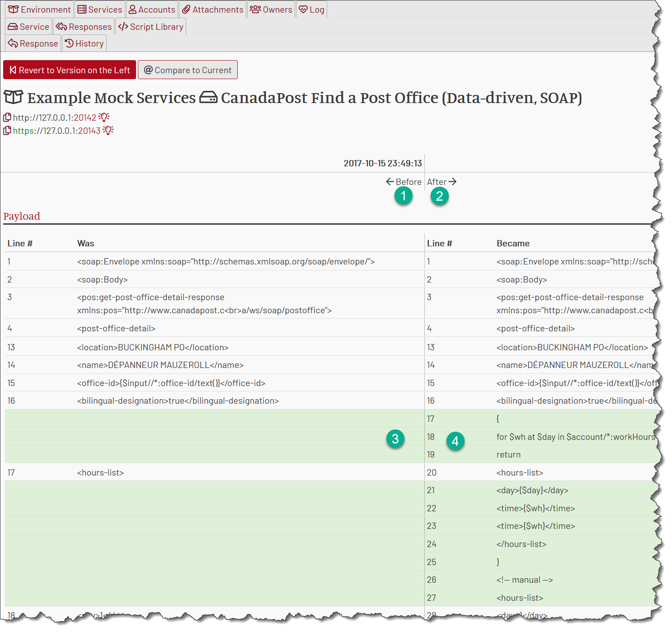Screen dimensions: 672x632
Task: Select Became line 27 '<hours-list>'
Action: (520, 598)
